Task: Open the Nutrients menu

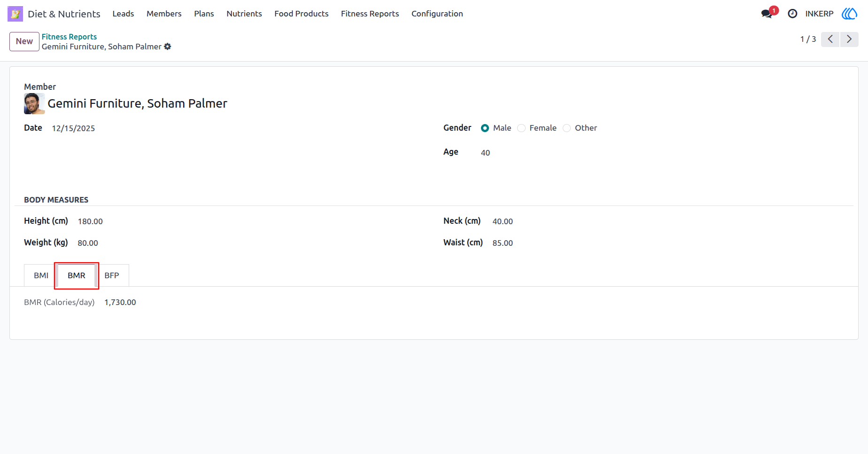Action: [244, 14]
